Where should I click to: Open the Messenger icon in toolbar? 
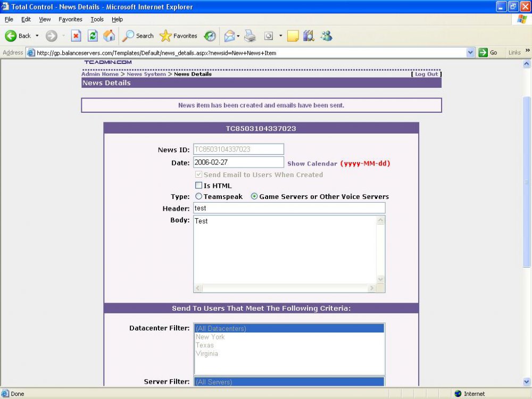pos(326,36)
